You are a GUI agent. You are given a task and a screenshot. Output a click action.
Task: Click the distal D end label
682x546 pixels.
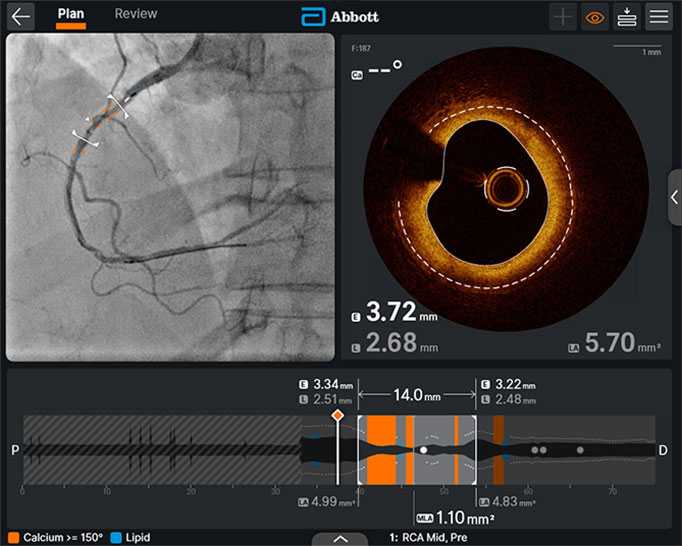(663, 450)
